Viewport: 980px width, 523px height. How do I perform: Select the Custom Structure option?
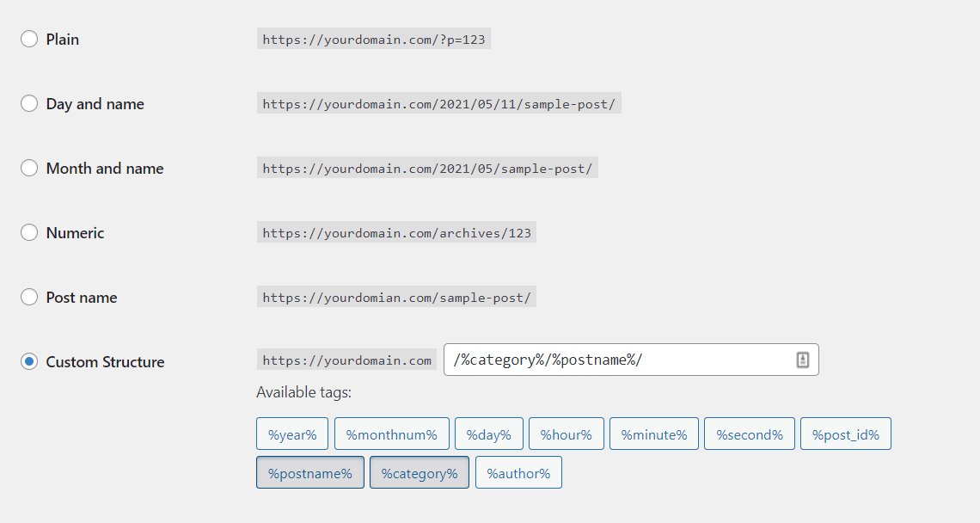tap(28, 361)
